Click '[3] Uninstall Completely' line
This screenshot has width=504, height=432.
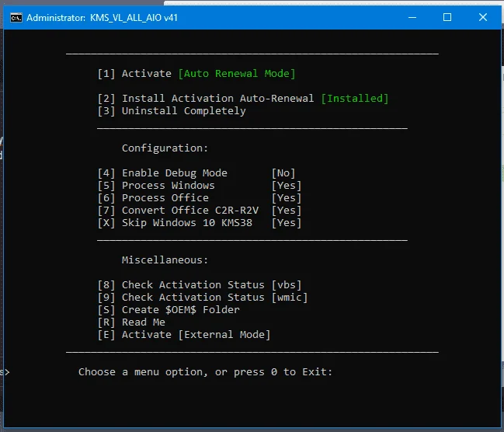click(x=172, y=111)
